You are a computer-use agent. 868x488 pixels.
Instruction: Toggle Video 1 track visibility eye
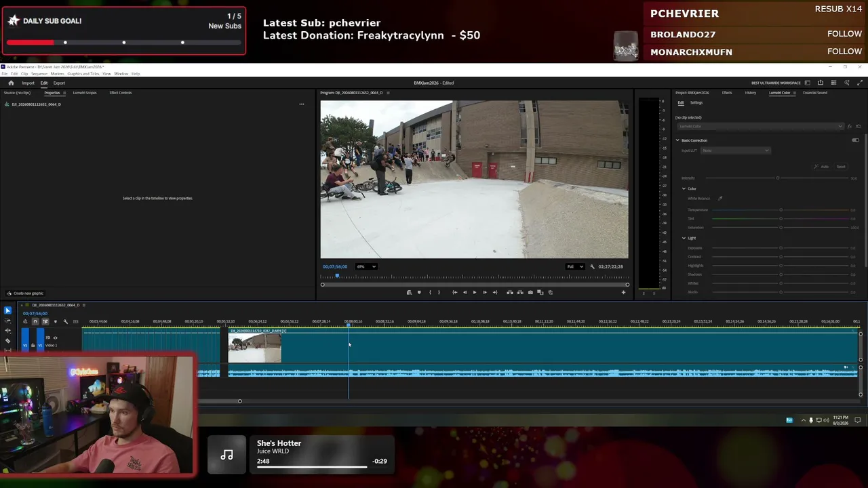[55, 338]
